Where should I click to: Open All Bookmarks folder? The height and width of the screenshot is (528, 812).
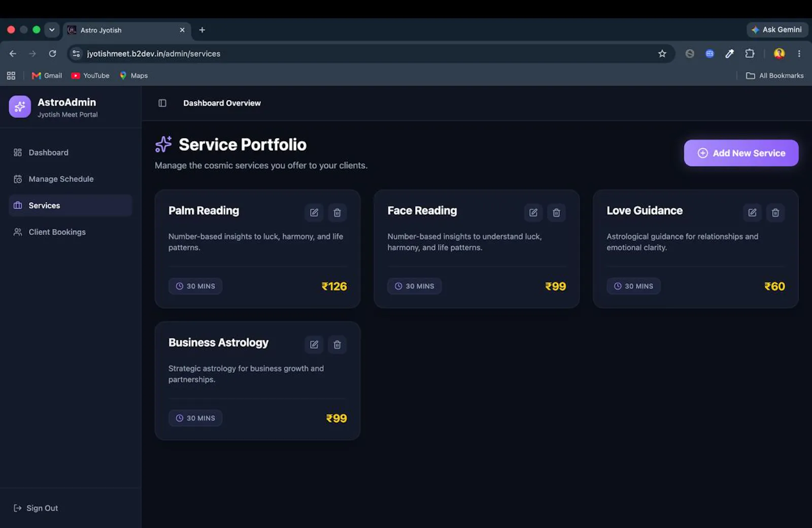(x=774, y=76)
